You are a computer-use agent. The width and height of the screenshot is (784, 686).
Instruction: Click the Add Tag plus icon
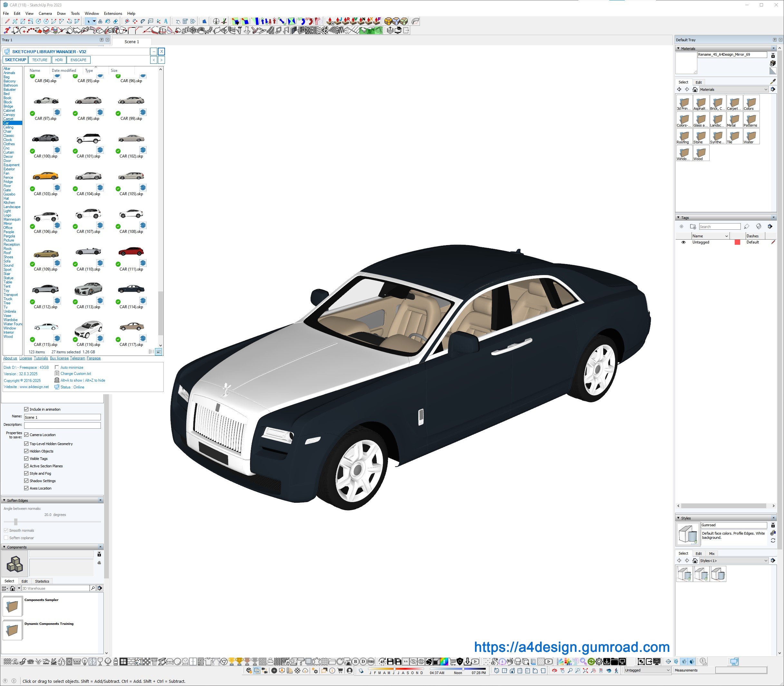(681, 227)
